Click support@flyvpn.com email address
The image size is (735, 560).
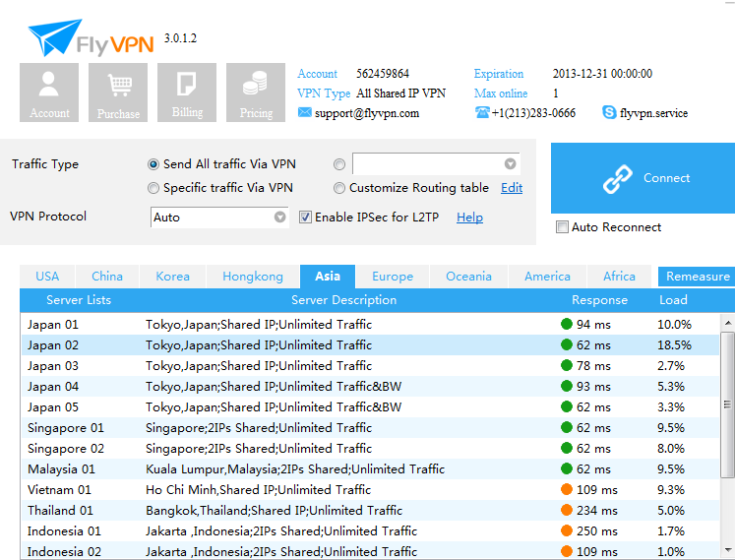367,113
